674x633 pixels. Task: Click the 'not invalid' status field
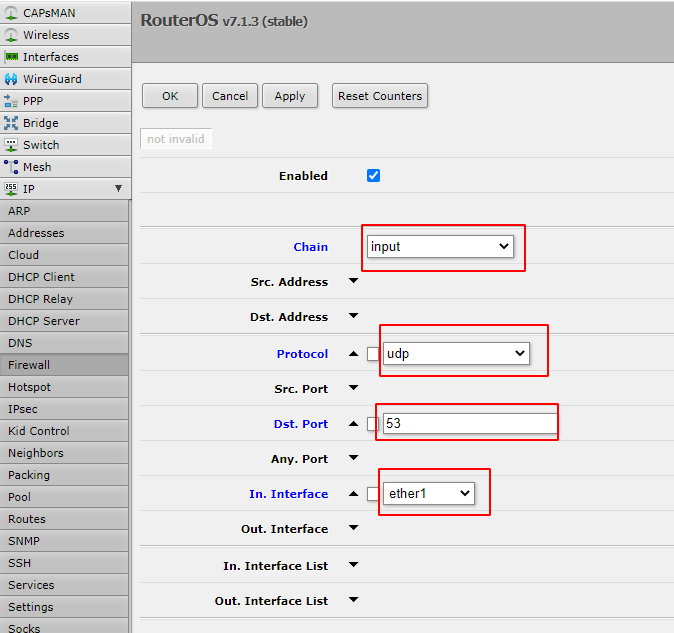click(x=176, y=139)
